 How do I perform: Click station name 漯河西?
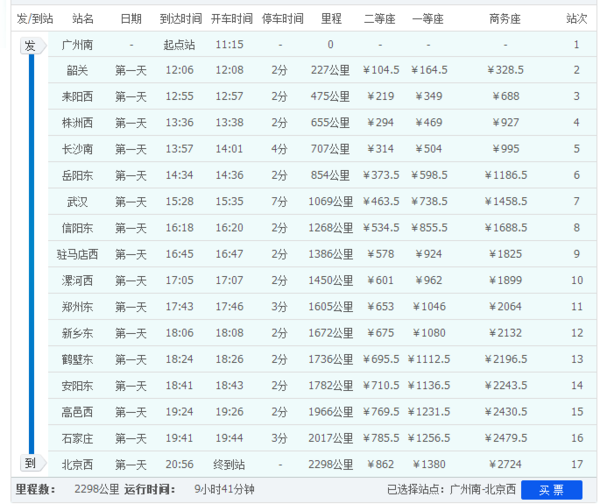(x=77, y=281)
